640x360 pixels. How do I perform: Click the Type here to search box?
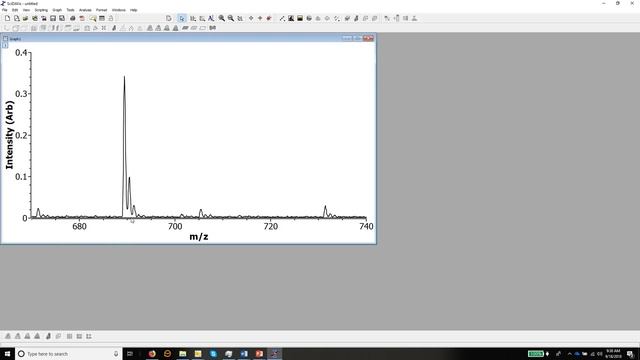click(x=68, y=353)
